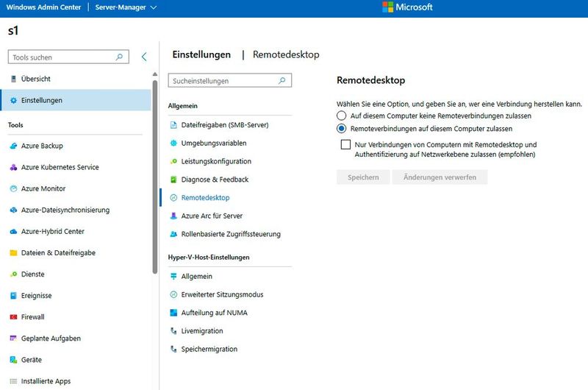Click the Microsoft logo in header
The image size is (588, 390).
(x=407, y=7)
